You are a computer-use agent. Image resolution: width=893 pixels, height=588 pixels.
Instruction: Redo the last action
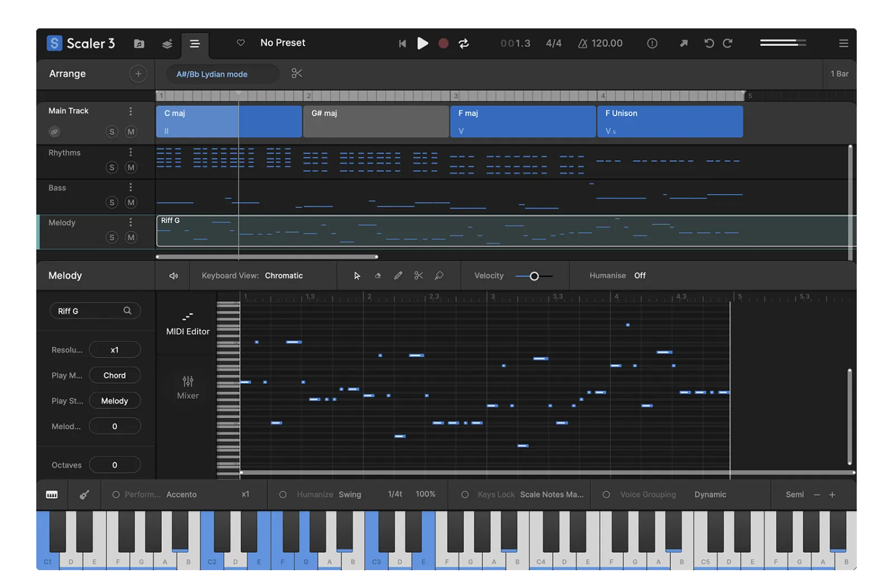coord(727,43)
